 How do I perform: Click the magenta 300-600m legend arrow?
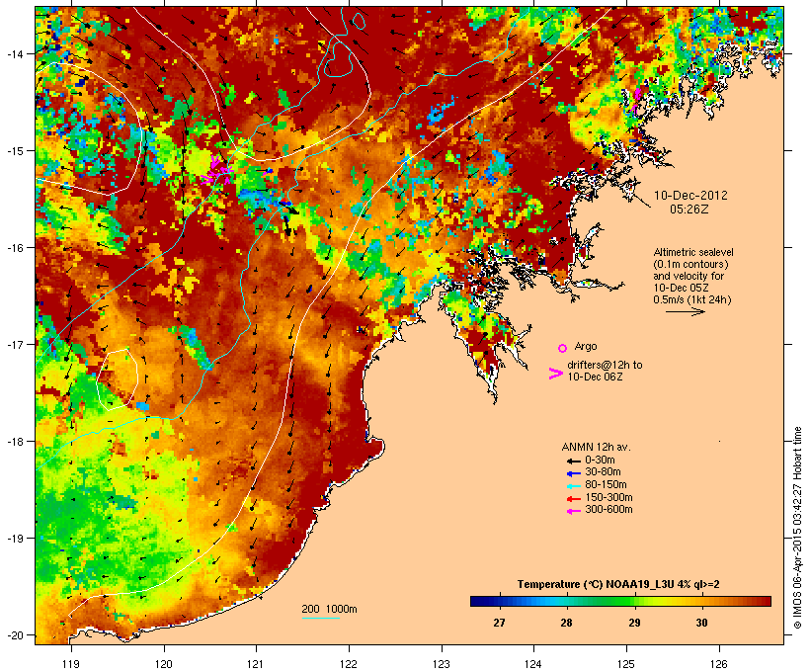pyautogui.click(x=573, y=511)
